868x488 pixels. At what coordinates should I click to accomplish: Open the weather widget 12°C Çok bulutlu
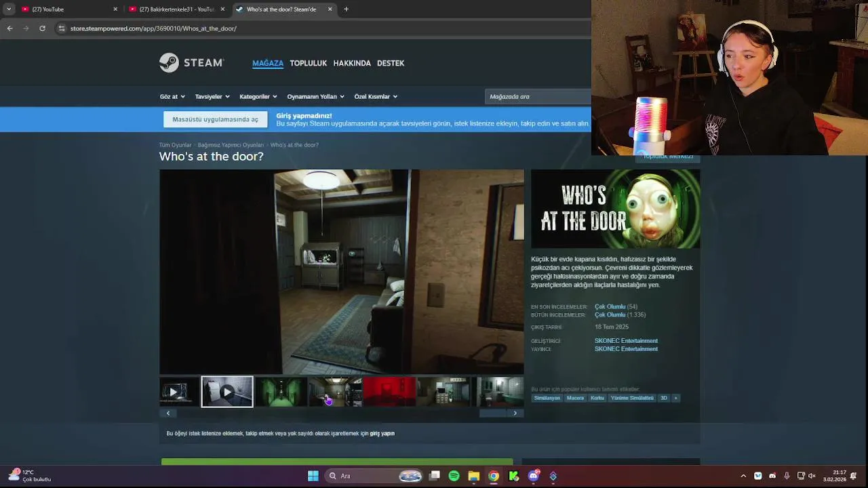pos(28,476)
